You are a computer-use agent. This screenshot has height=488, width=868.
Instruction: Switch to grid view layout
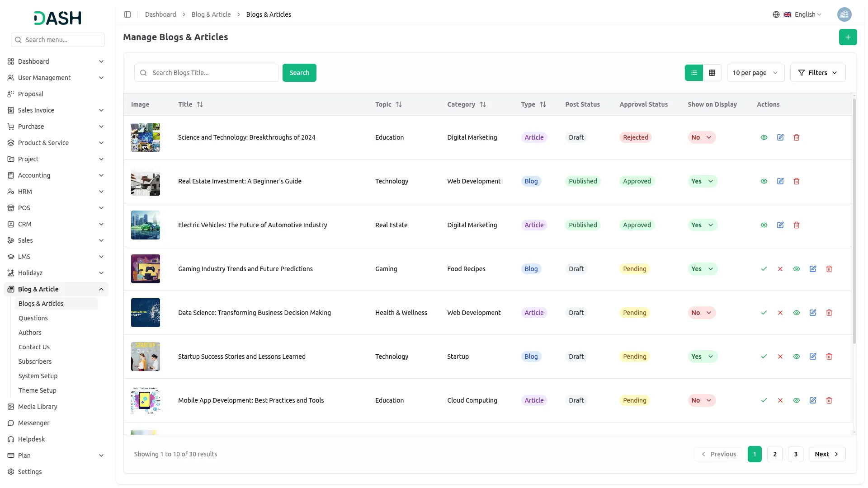(x=712, y=73)
